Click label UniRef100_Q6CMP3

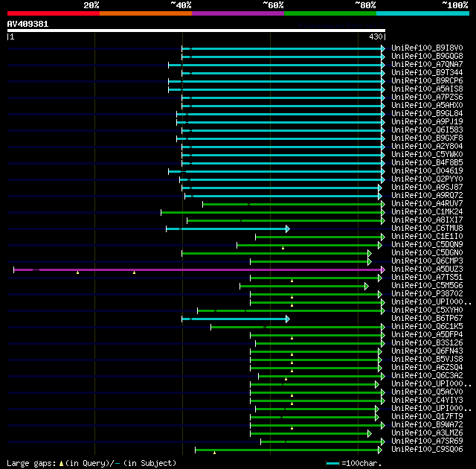point(427,261)
